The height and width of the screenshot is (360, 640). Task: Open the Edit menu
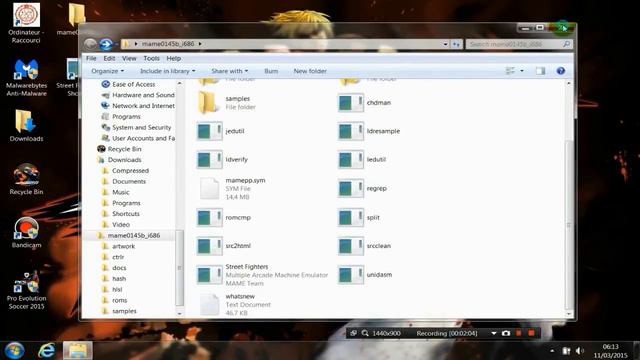109,58
